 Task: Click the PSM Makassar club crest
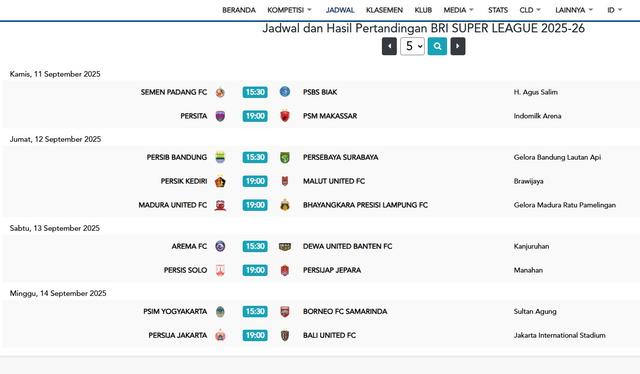point(285,116)
